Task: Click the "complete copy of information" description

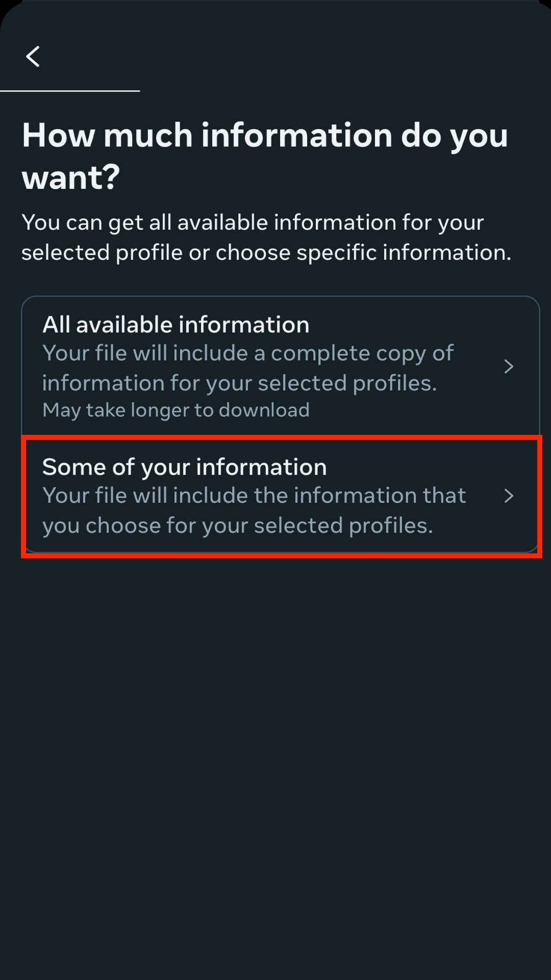Action: click(247, 368)
